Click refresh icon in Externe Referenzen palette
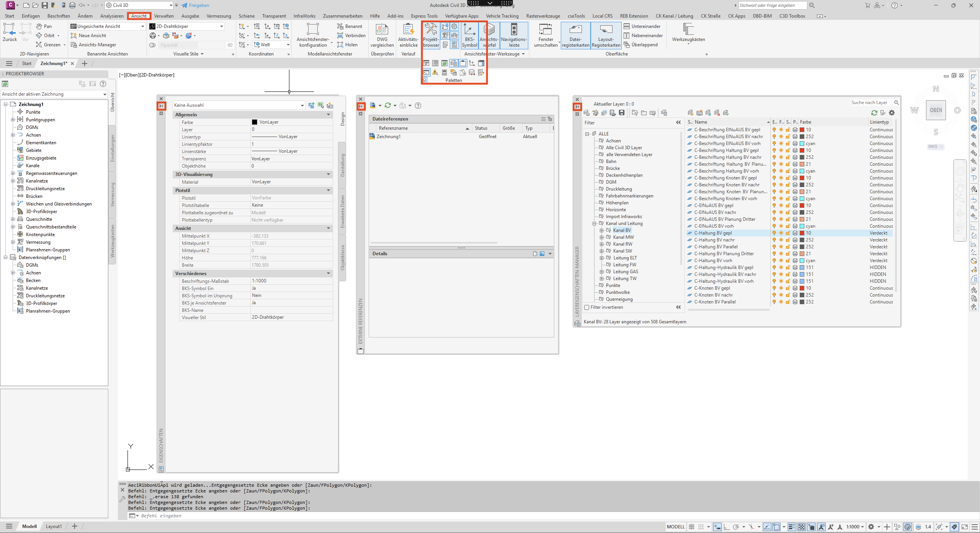Screen dimensions: 980x533 point(388,106)
